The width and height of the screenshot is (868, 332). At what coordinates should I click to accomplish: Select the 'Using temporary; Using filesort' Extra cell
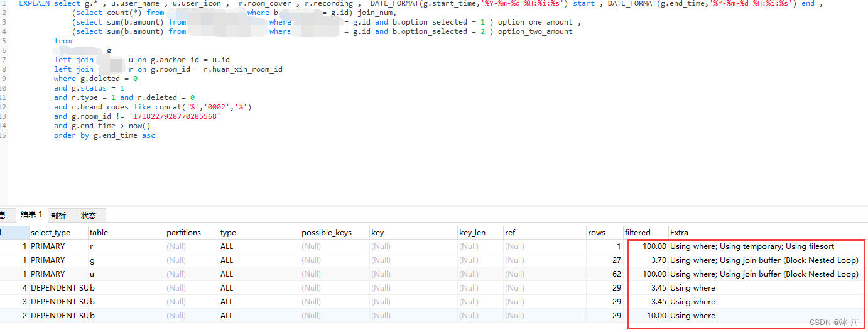click(752, 246)
